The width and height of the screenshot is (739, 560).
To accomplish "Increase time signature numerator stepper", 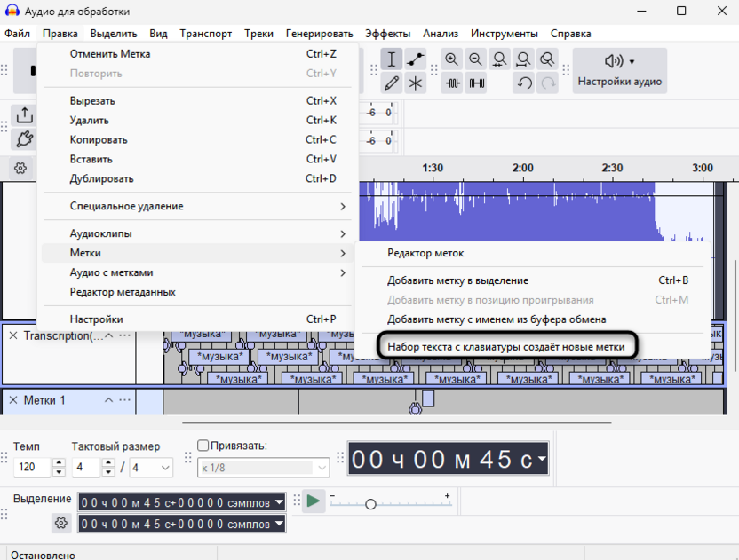I will click(108, 462).
